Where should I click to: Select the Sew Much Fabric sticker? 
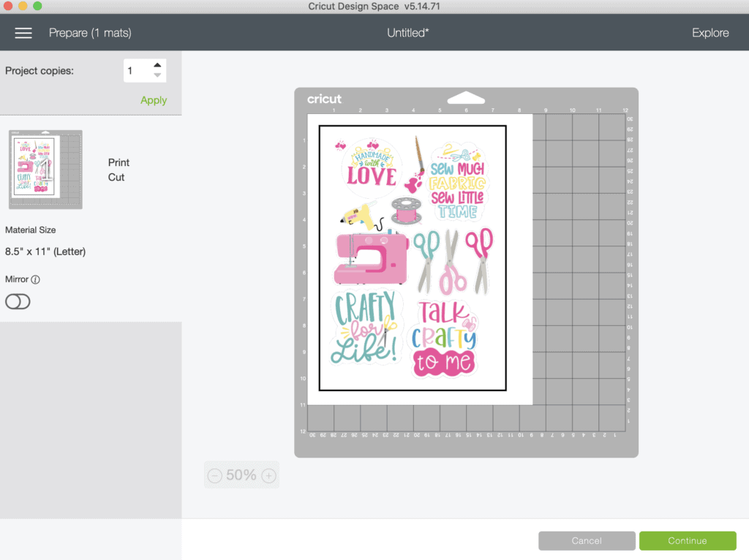[458, 181]
